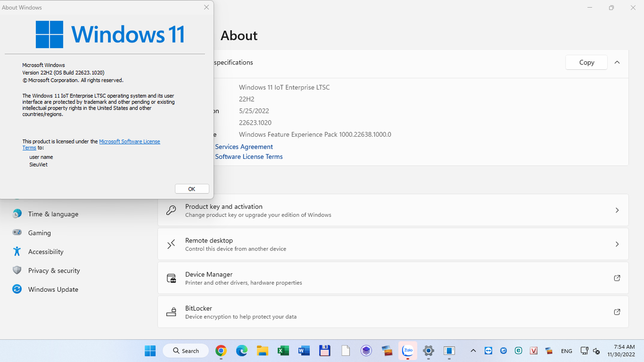
Task: Expand Remote desktop chevron arrow
Action: pyautogui.click(x=617, y=244)
